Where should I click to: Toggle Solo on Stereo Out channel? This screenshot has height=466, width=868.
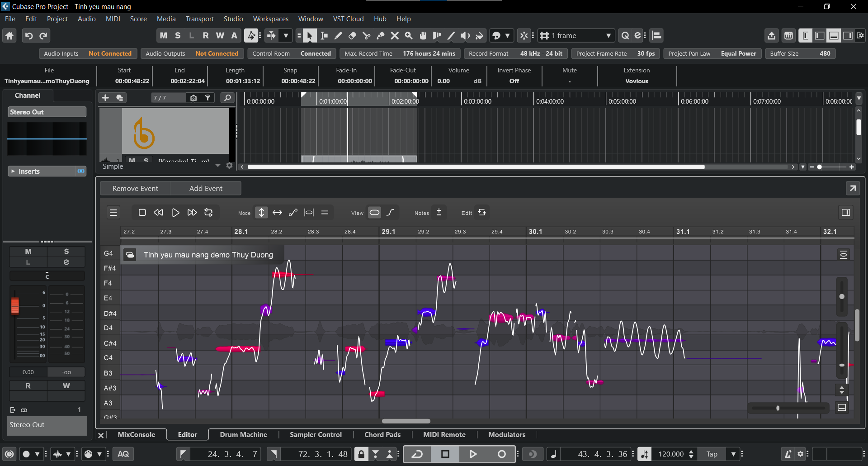pos(66,252)
